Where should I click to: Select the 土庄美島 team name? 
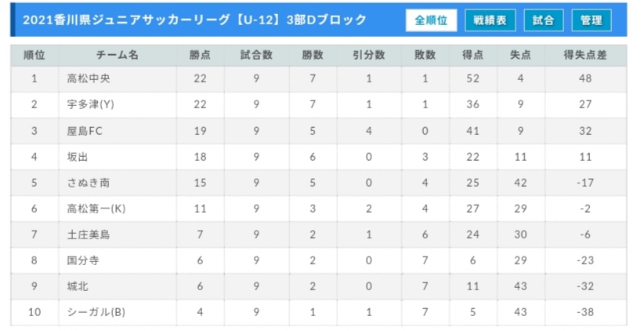tap(89, 235)
